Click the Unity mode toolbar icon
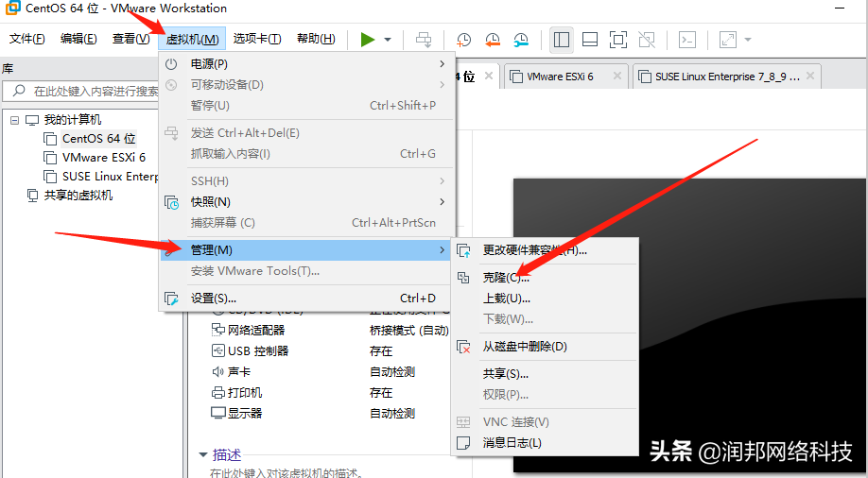This screenshot has width=868, height=478. [x=647, y=40]
